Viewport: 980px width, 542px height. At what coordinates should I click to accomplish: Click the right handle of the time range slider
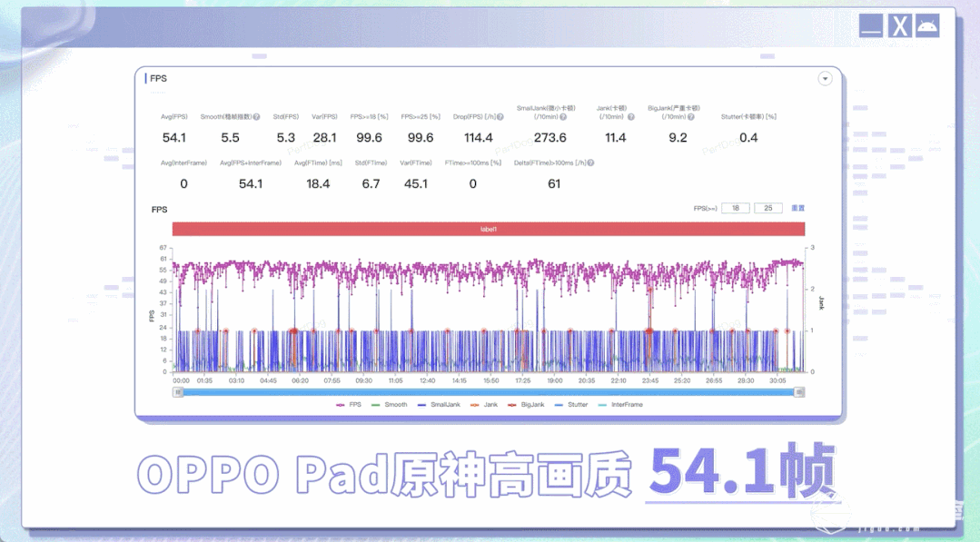tap(798, 392)
